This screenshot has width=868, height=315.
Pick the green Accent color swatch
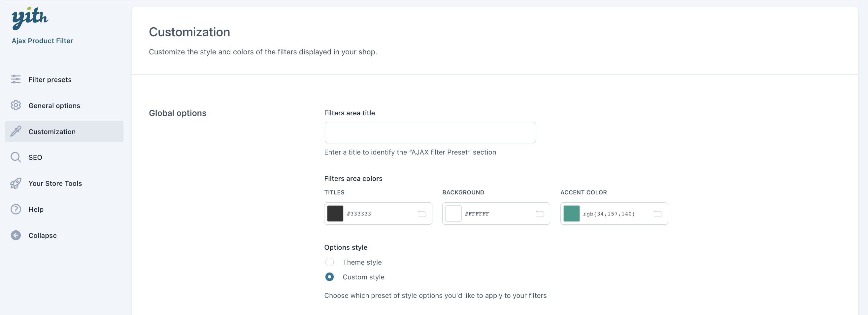click(571, 214)
